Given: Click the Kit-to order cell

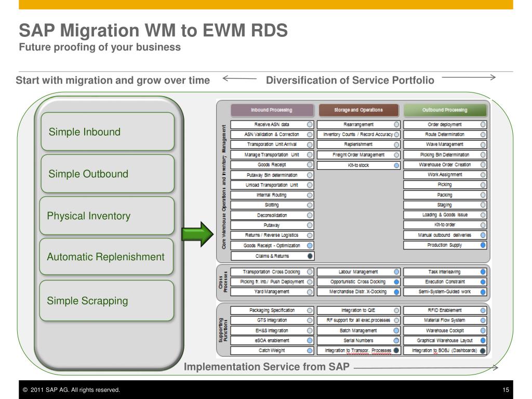Looking at the screenshot, I should [445, 224].
